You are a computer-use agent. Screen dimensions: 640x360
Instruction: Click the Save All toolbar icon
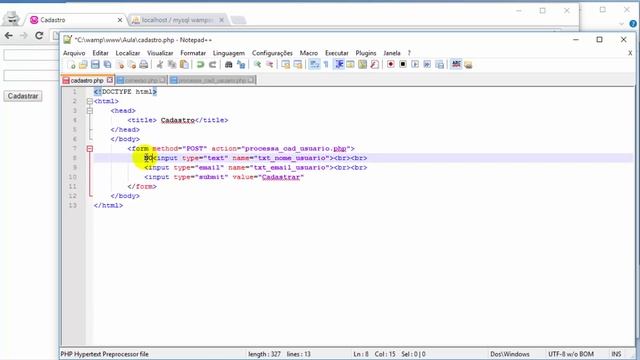pos(107,64)
